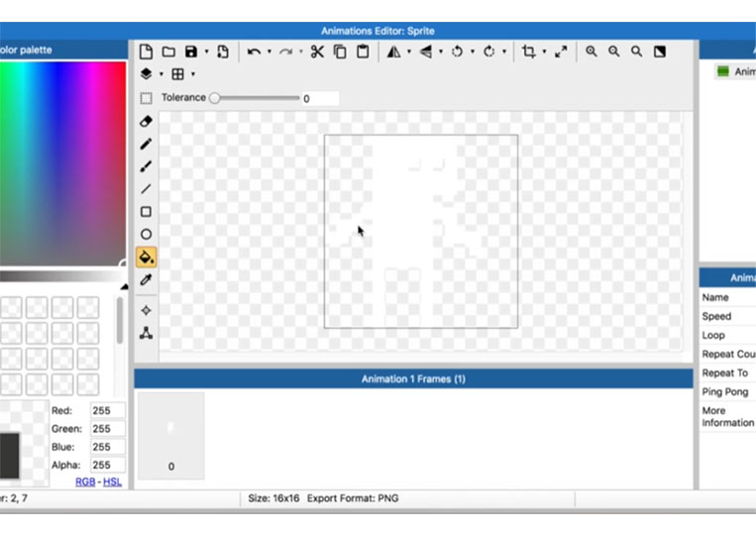The image size is (756, 536).
Task: Click the Loop property row
Action: tap(727, 335)
